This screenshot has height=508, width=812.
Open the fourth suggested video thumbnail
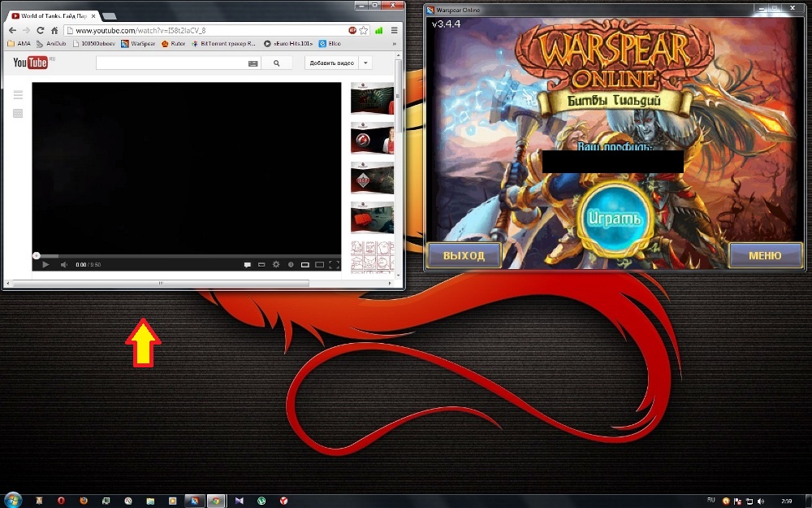373,218
